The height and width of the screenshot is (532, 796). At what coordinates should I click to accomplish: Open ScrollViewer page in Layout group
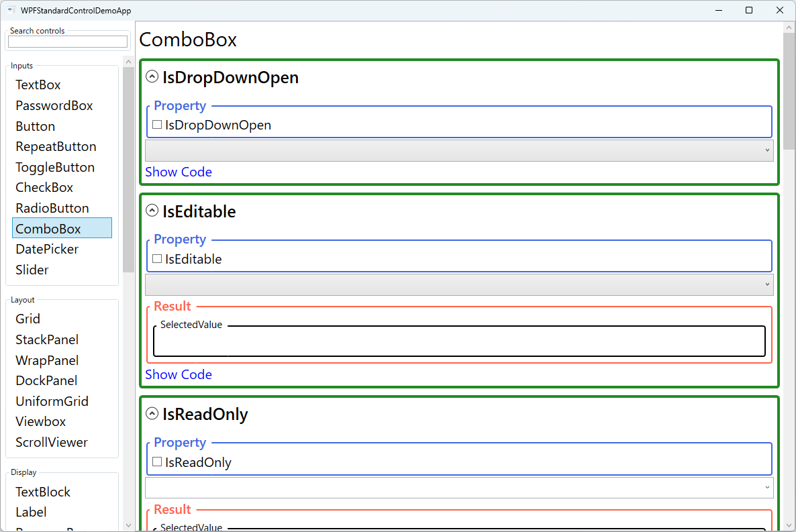[62, 443]
